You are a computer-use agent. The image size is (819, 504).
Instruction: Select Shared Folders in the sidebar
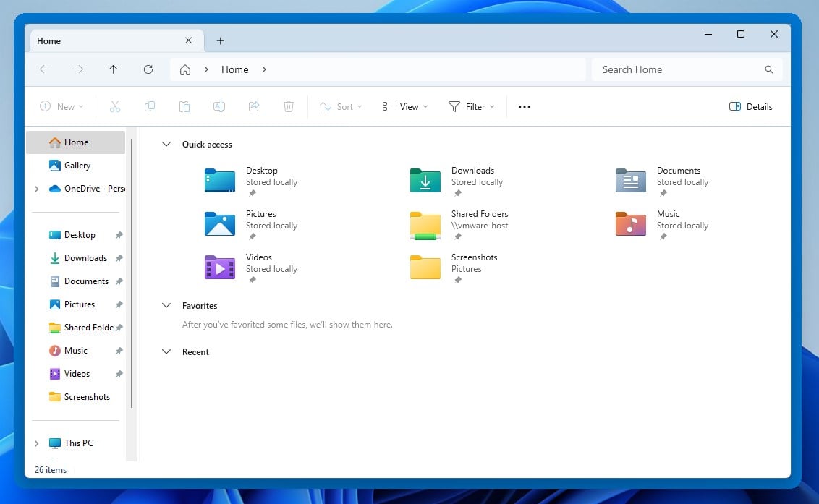tap(76, 328)
